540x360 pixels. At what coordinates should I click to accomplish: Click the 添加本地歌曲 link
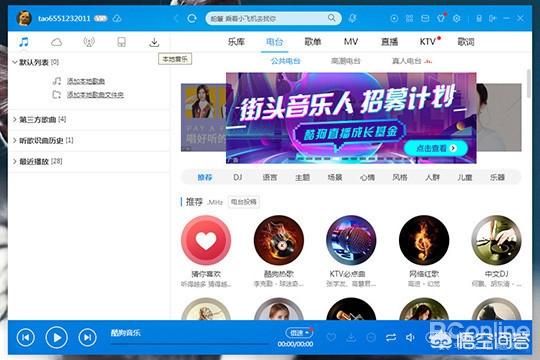tap(86, 81)
